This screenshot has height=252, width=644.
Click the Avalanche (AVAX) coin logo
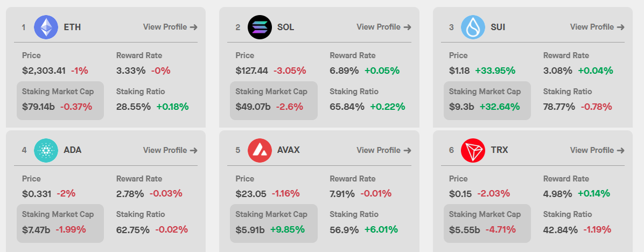[260, 150]
